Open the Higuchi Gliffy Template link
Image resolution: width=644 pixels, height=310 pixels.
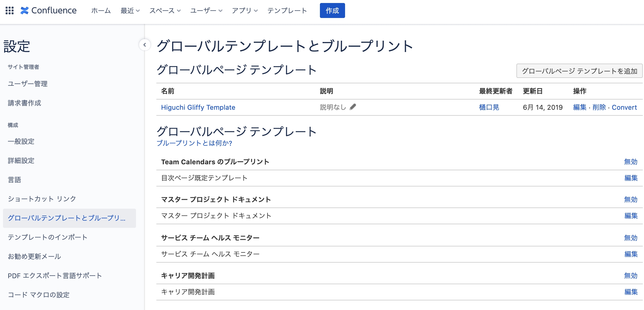click(x=198, y=107)
